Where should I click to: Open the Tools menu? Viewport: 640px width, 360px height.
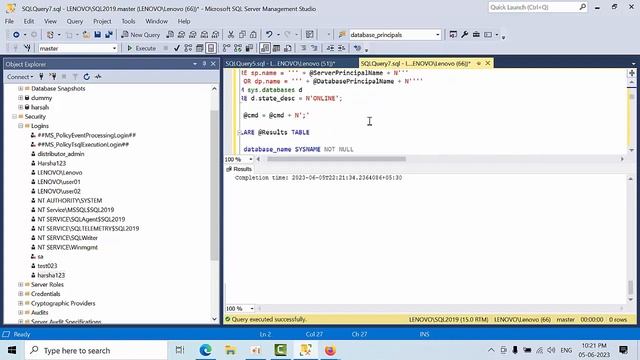tap(128, 21)
